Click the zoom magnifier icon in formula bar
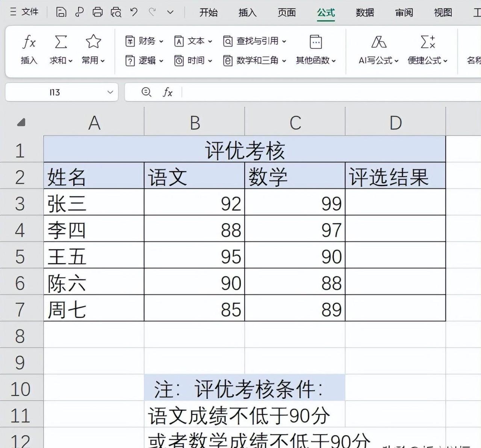This screenshot has width=481, height=448. [146, 92]
